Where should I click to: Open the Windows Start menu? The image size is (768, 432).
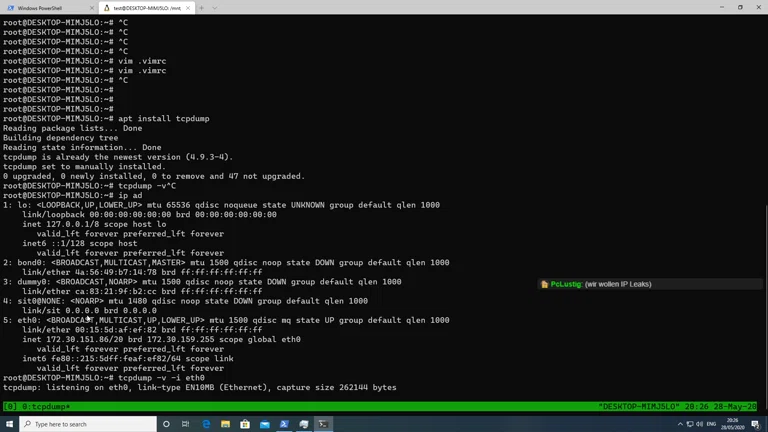pos(9,424)
